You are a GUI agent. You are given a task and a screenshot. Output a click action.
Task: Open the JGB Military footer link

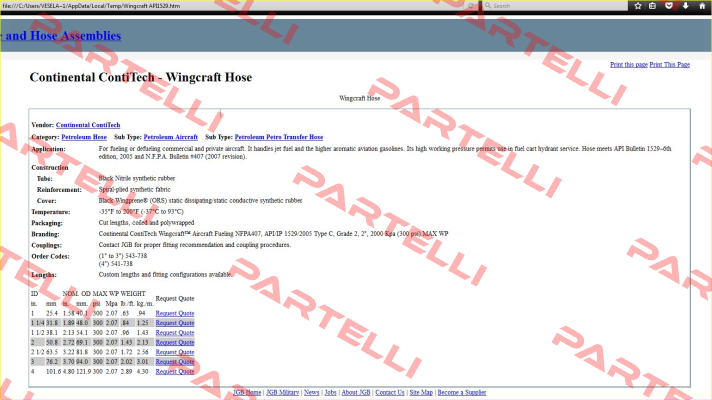(282, 392)
